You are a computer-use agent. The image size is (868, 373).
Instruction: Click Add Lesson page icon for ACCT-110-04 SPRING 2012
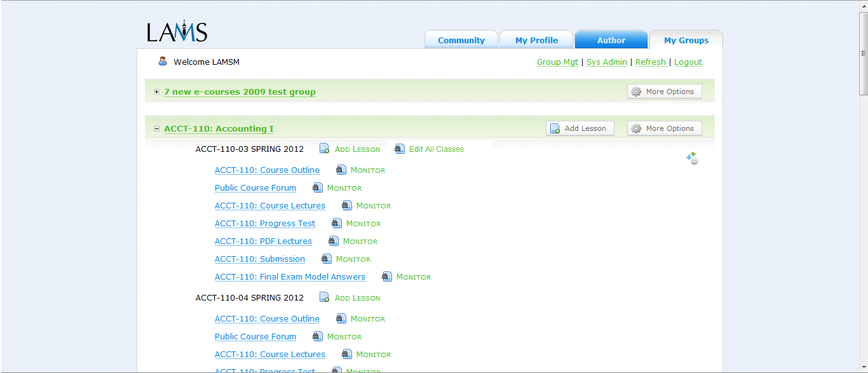(324, 297)
